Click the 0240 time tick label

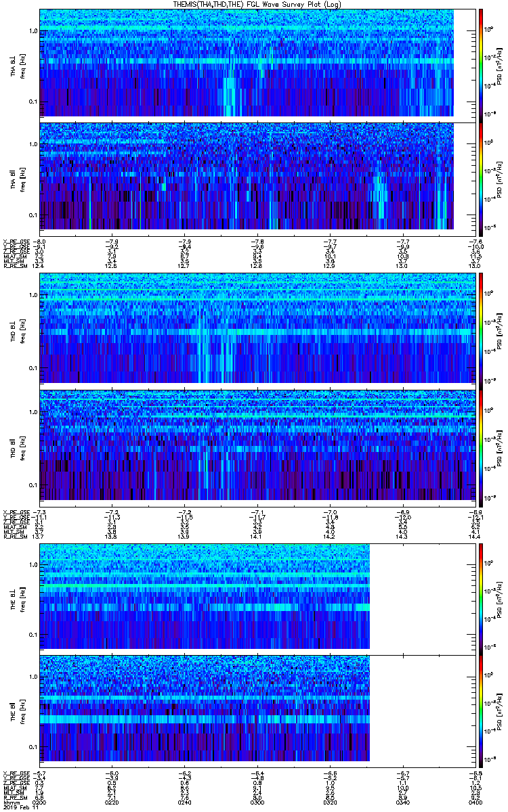click(185, 802)
